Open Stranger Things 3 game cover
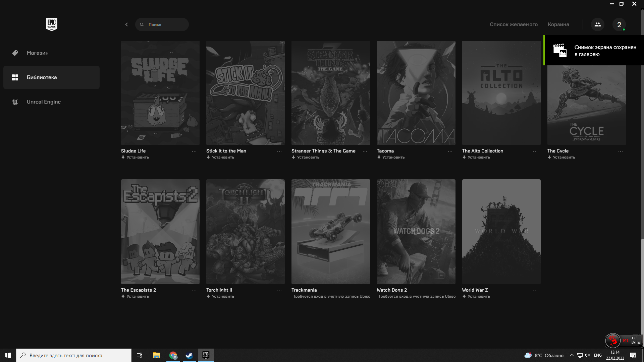The image size is (644, 362). coord(331,93)
